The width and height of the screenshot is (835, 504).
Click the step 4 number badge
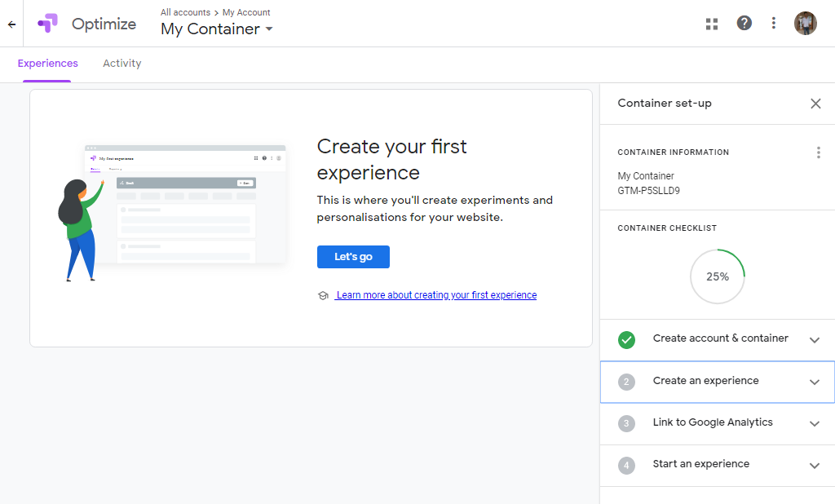(626, 465)
